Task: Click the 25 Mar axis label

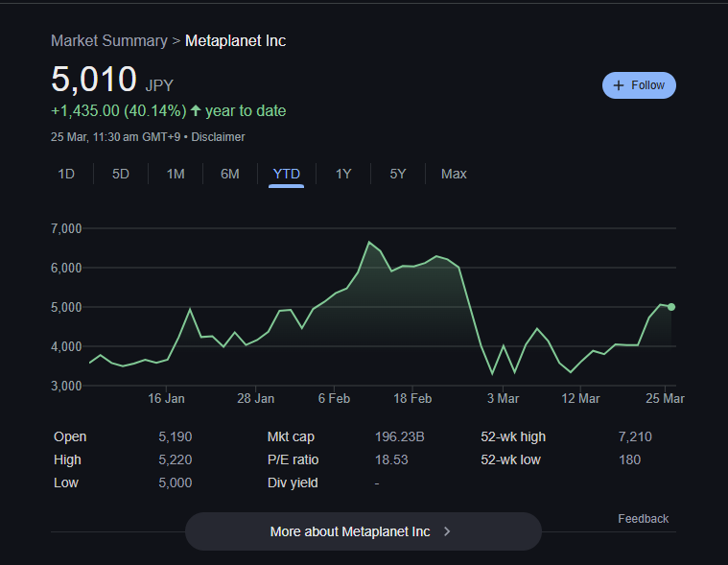Action: pyautogui.click(x=665, y=399)
